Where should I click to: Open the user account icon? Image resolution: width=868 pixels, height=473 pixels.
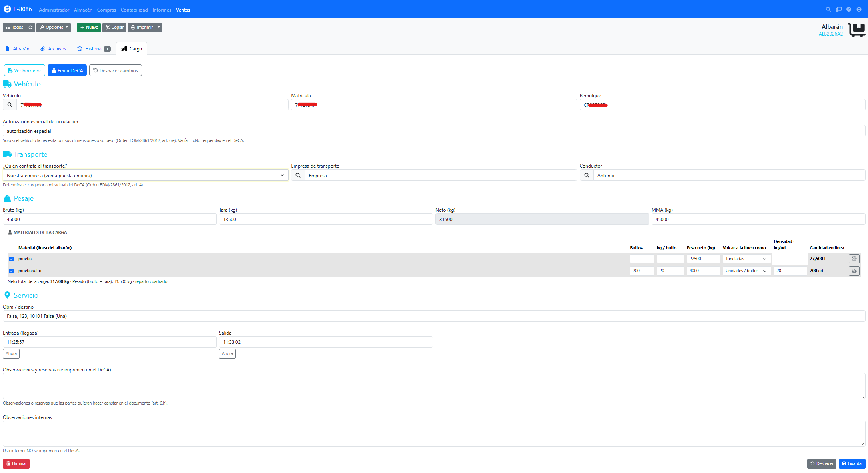859,9
